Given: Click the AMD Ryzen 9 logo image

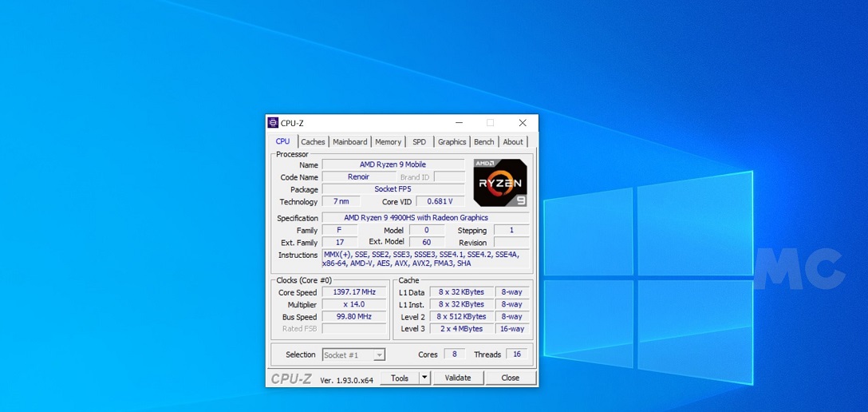Looking at the screenshot, I should point(500,183).
